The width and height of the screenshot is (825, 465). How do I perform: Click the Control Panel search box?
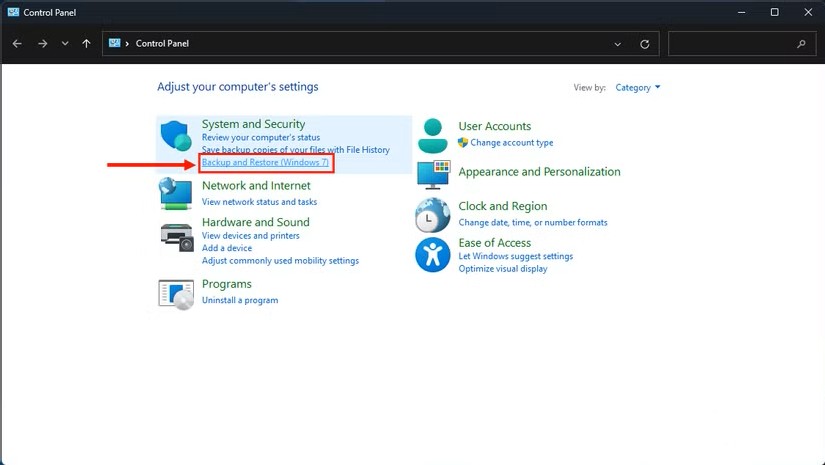click(732, 44)
